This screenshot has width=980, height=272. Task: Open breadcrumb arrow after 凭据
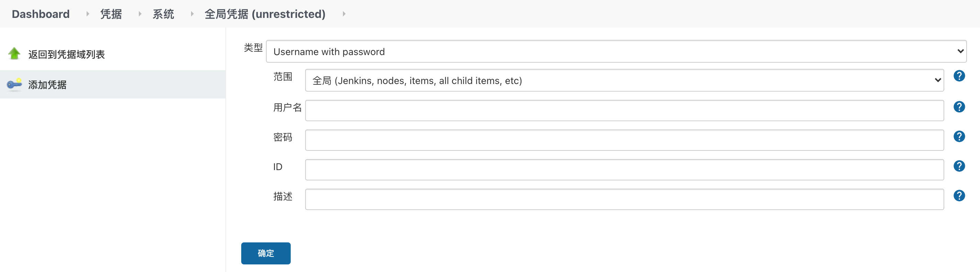coord(140,14)
